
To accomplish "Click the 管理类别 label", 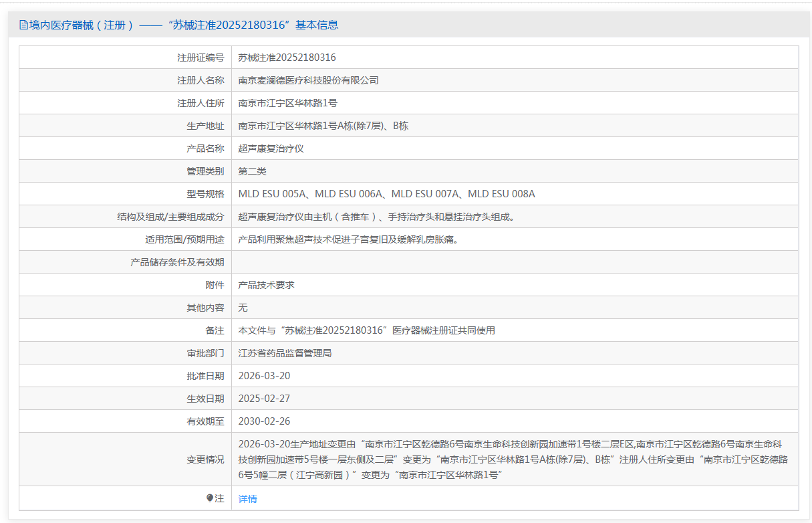I will point(205,171).
